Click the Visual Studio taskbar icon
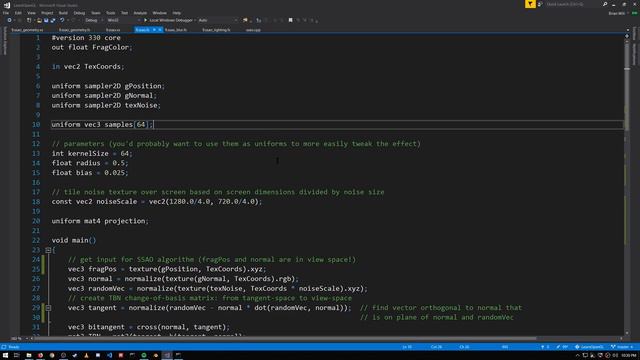The width and height of the screenshot is (640, 360). tap(167, 356)
